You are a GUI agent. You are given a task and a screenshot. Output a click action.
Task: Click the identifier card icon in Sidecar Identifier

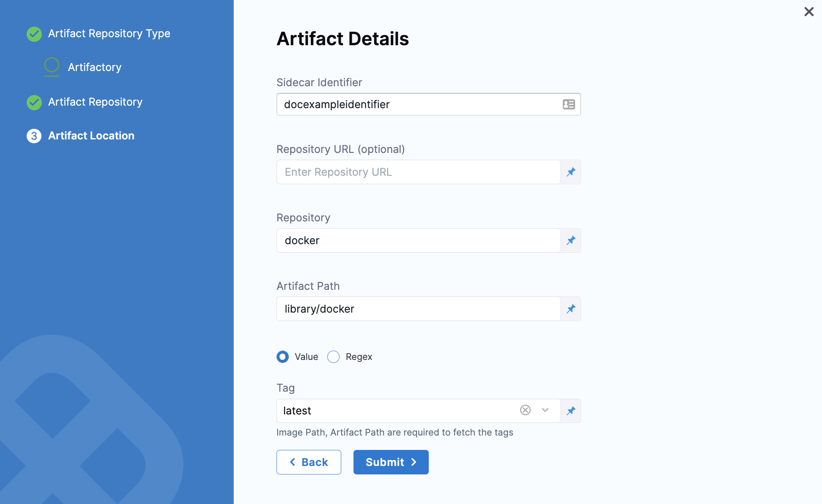tap(569, 104)
